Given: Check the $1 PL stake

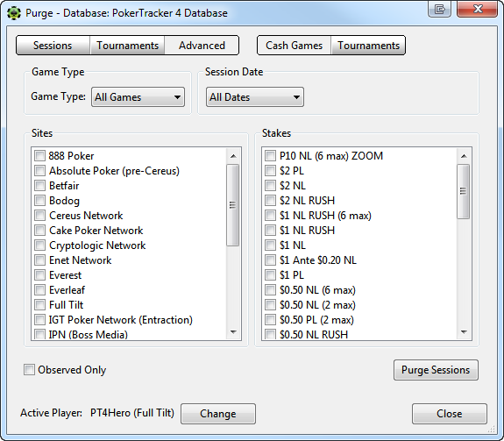Looking at the screenshot, I should [x=270, y=274].
